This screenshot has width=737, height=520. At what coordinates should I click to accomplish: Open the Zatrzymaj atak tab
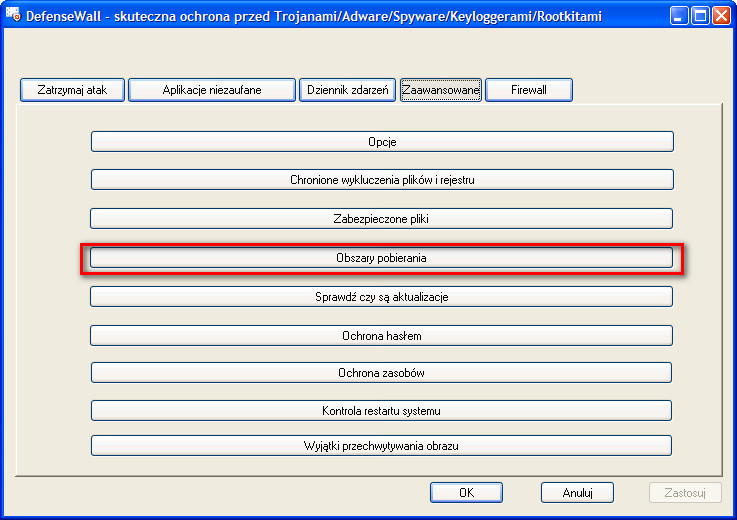point(72,90)
